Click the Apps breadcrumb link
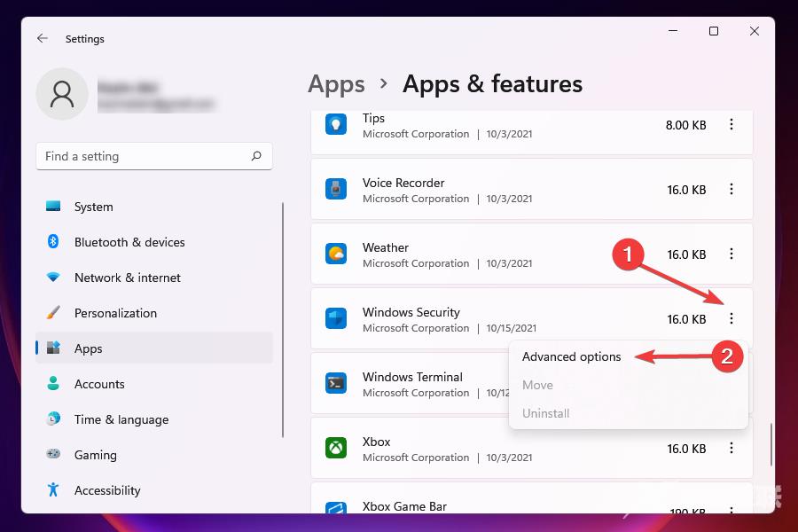 (x=336, y=84)
